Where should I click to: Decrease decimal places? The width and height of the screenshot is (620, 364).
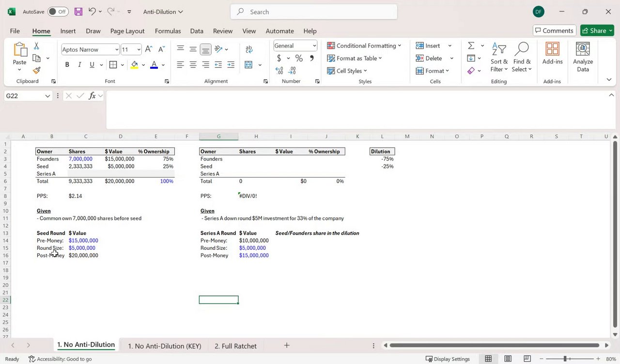(292, 71)
